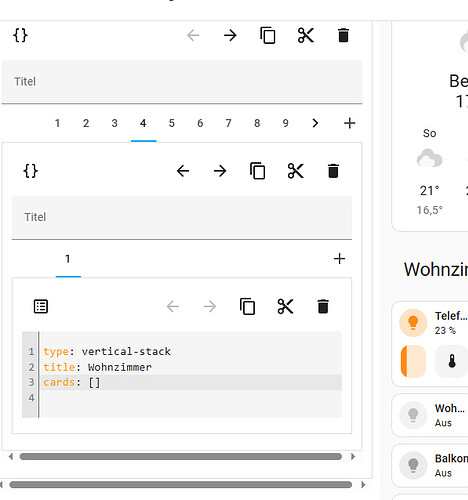The width and height of the screenshot is (468, 500).
Task: Move the nested card left
Action: (x=183, y=171)
